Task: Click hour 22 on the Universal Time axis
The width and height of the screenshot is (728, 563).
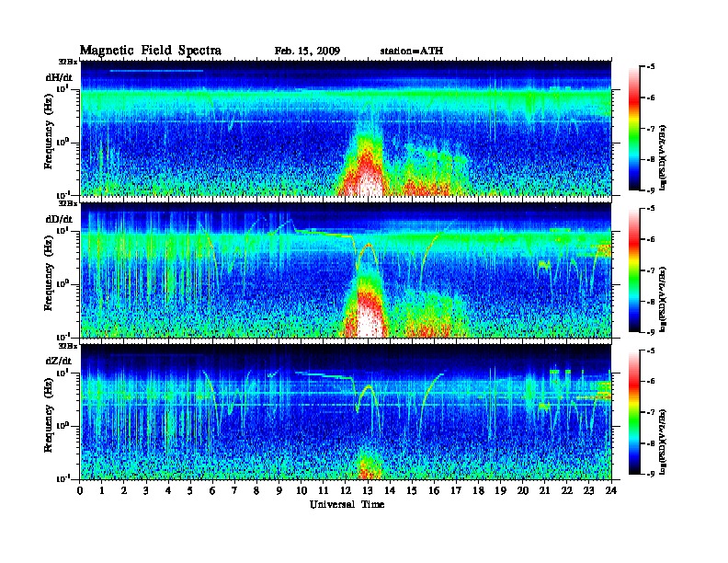Action: [x=567, y=491]
